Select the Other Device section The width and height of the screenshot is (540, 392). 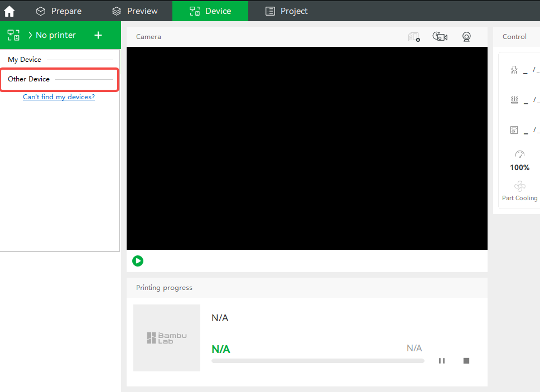tap(60, 79)
